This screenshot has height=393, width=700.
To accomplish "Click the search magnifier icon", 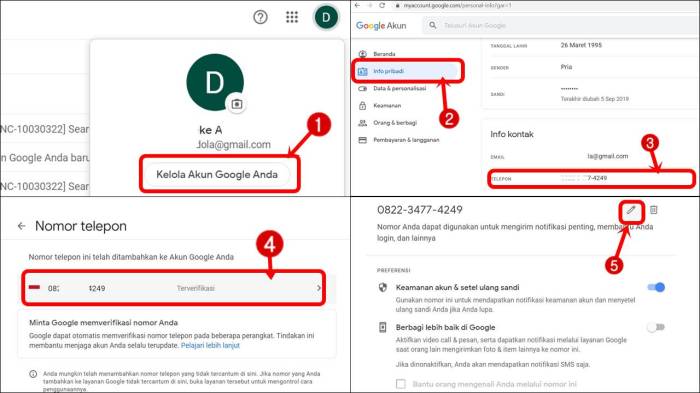I will [x=433, y=25].
